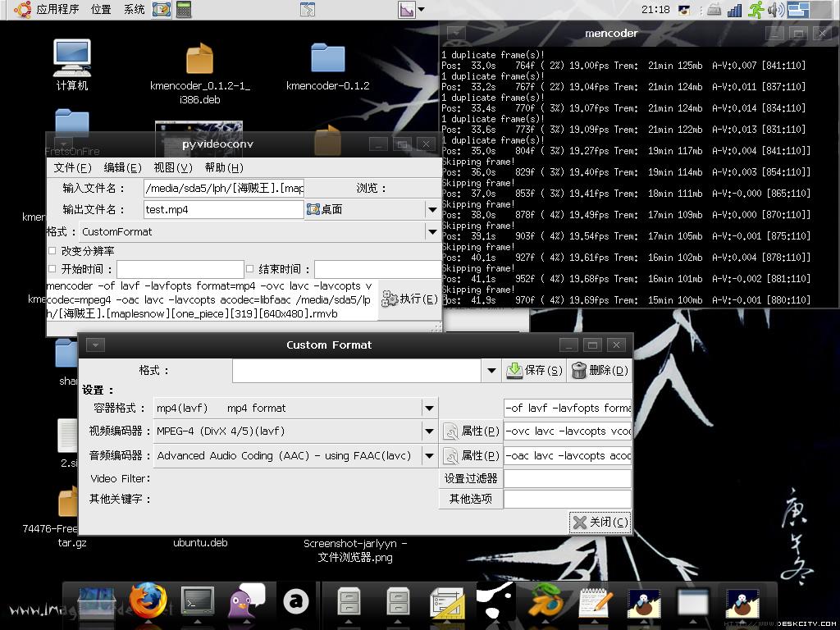
Task: Click the 设置过滤器 button
Action: 470,478
